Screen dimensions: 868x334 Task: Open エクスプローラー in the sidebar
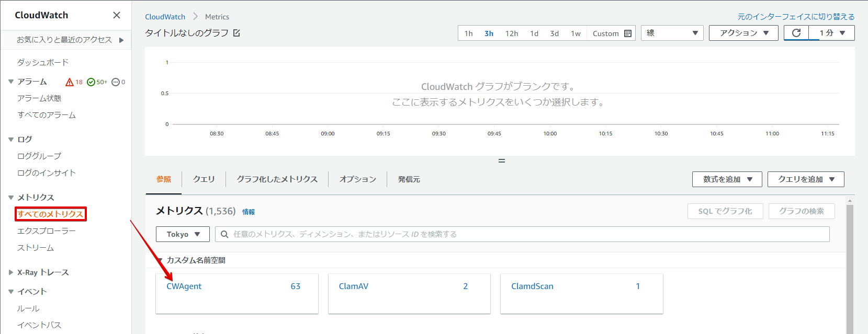point(47,231)
